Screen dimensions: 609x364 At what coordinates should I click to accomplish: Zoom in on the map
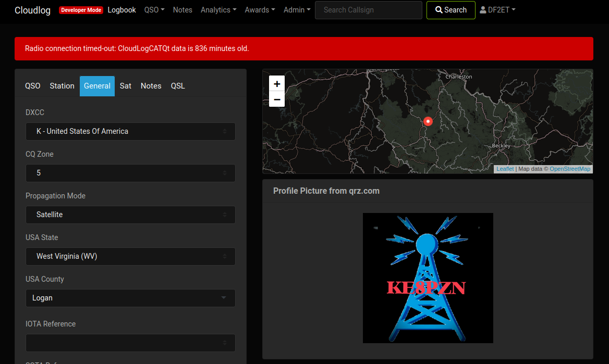[x=276, y=83]
